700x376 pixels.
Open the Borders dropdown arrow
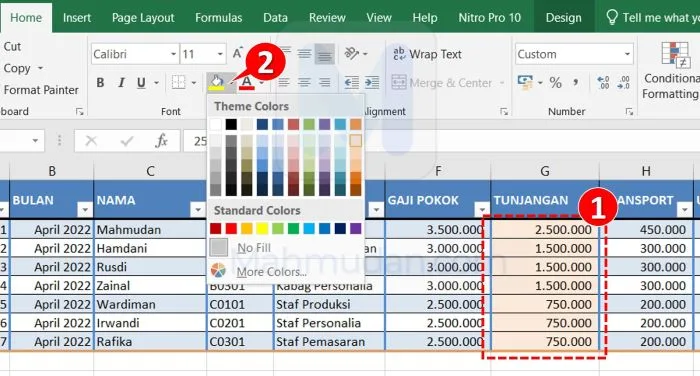194,83
